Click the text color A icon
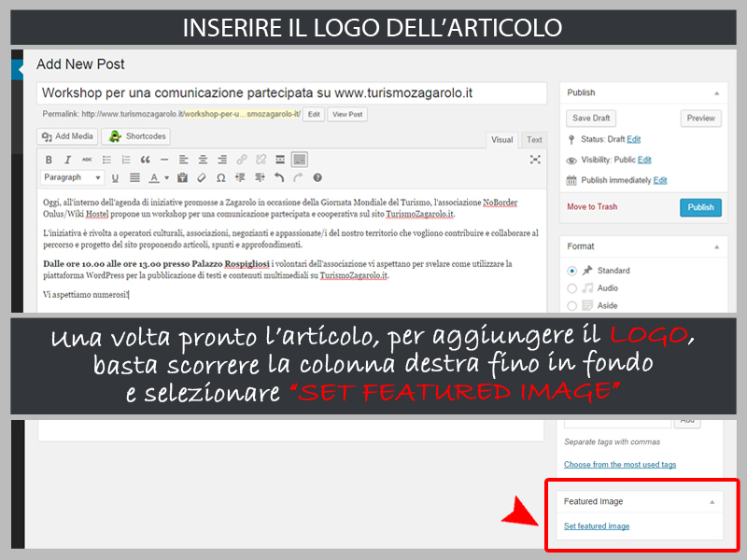747x560 pixels. pos(153,178)
